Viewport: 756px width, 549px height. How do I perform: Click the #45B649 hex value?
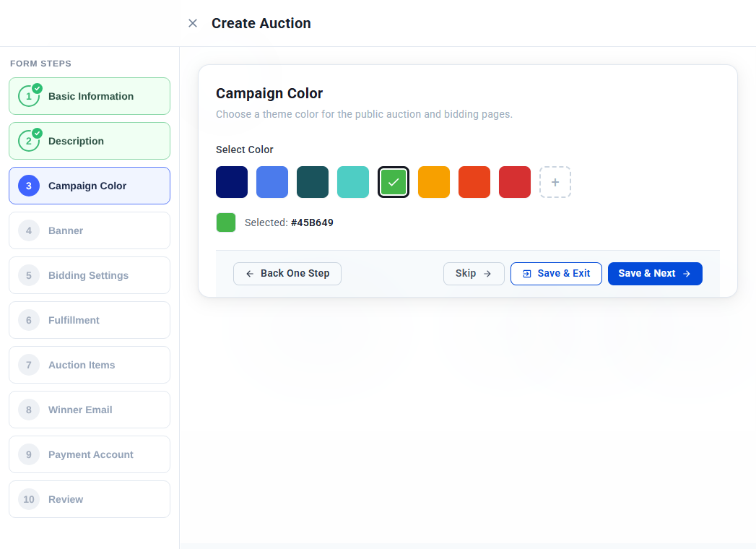tap(313, 223)
